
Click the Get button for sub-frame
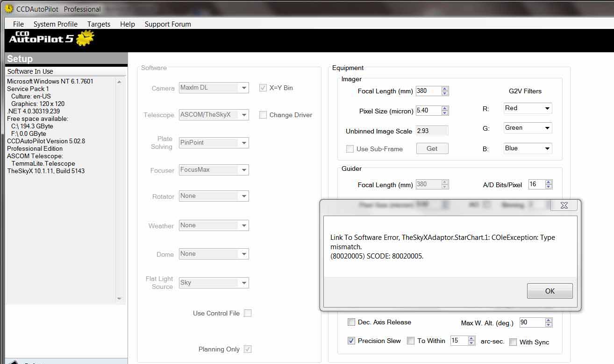click(x=432, y=148)
